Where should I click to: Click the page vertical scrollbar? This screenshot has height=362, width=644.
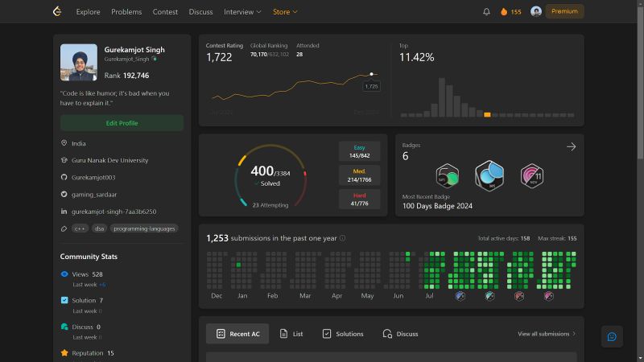[x=640, y=82]
